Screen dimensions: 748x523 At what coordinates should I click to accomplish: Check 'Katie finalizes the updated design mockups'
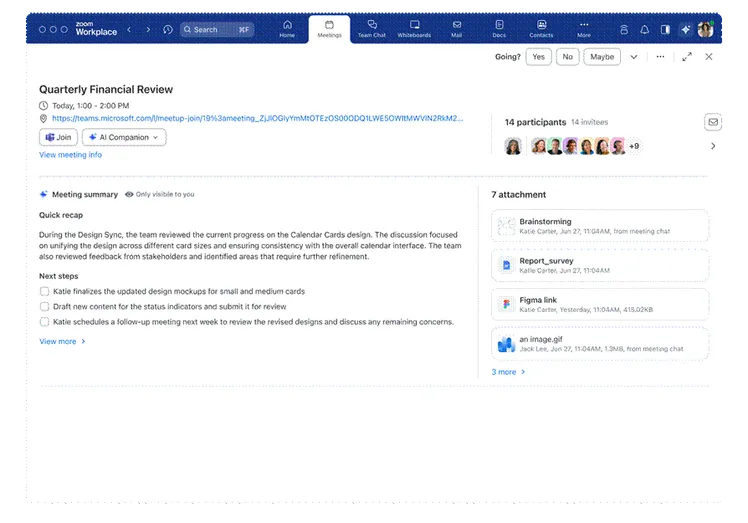point(44,292)
